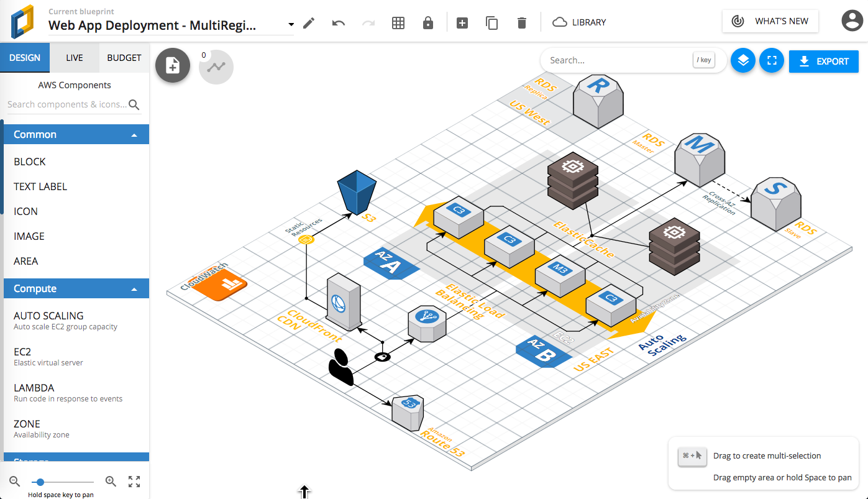Redo the last undone change
The image size is (868, 499).
click(x=368, y=23)
